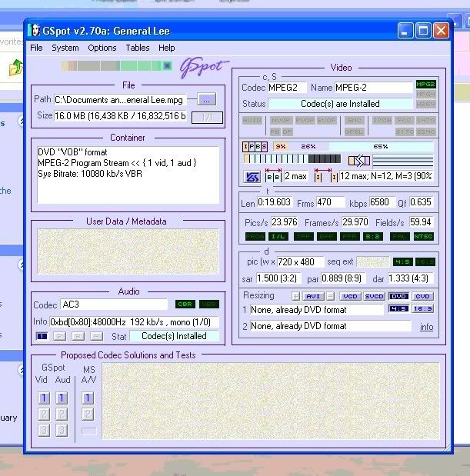Click the BFF field-order indicator
Image resolution: width=470 pixels, height=476 pixels.
click(x=327, y=237)
